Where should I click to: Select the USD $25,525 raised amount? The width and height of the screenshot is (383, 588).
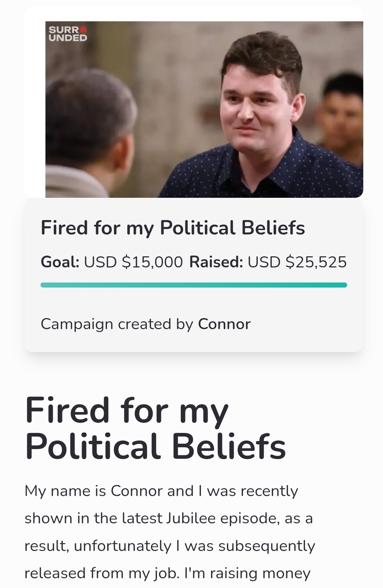(x=297, y=262)
